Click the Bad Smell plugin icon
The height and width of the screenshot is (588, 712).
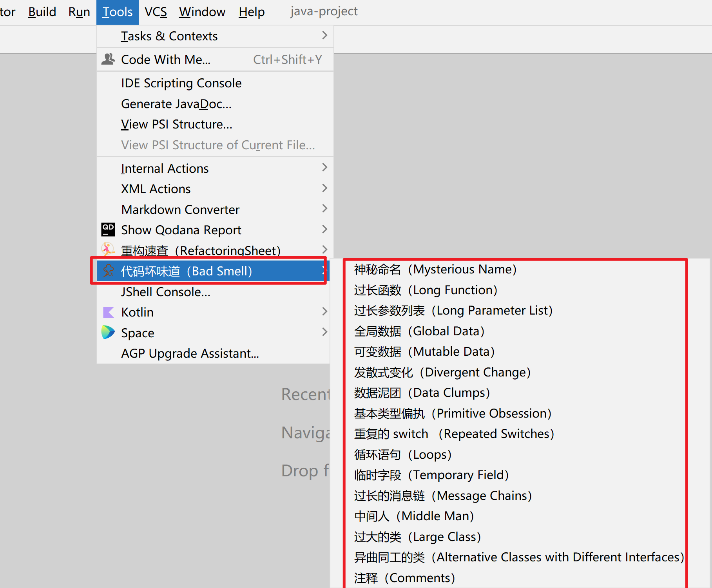(108, 271)
